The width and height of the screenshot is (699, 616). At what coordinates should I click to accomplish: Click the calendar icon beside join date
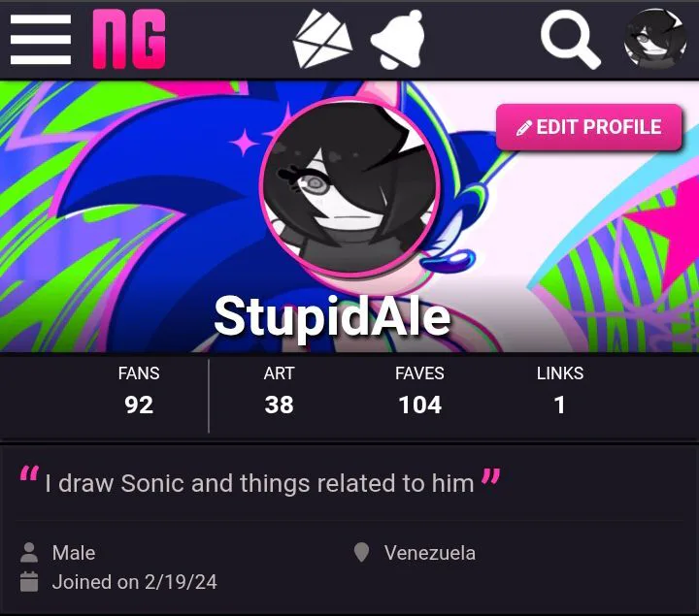(x=29, y=582)
